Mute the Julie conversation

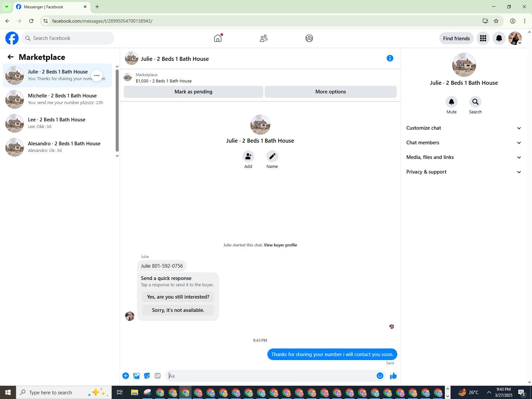pos(452,102)
